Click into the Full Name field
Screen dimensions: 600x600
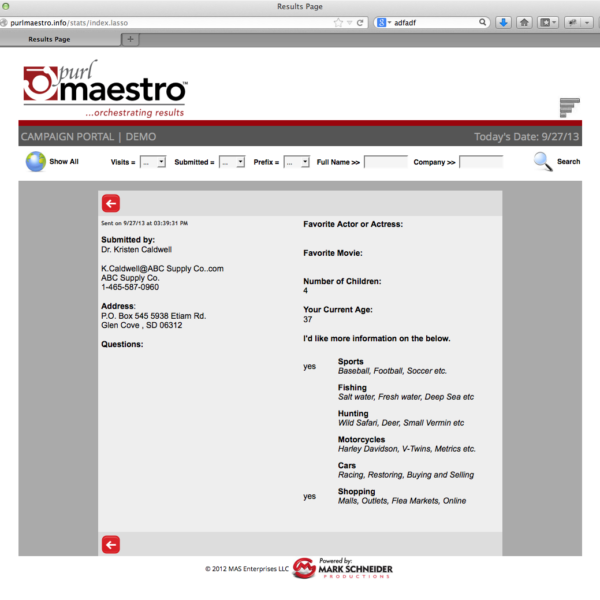pos(385,161)
